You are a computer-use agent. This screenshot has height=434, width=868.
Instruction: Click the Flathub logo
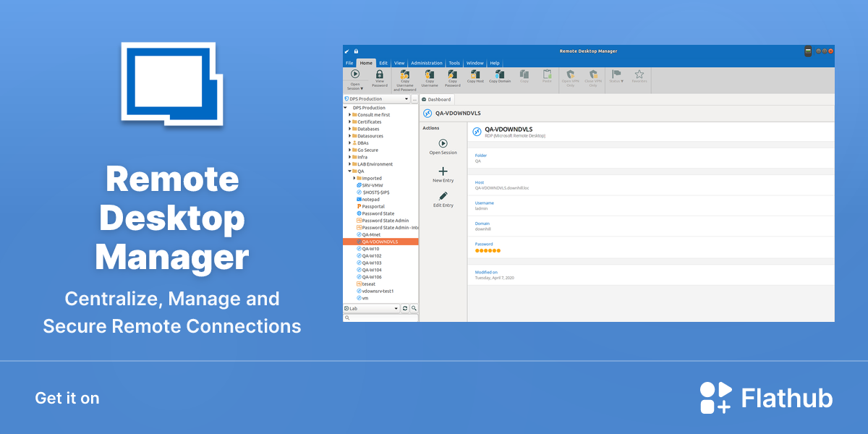766,398
